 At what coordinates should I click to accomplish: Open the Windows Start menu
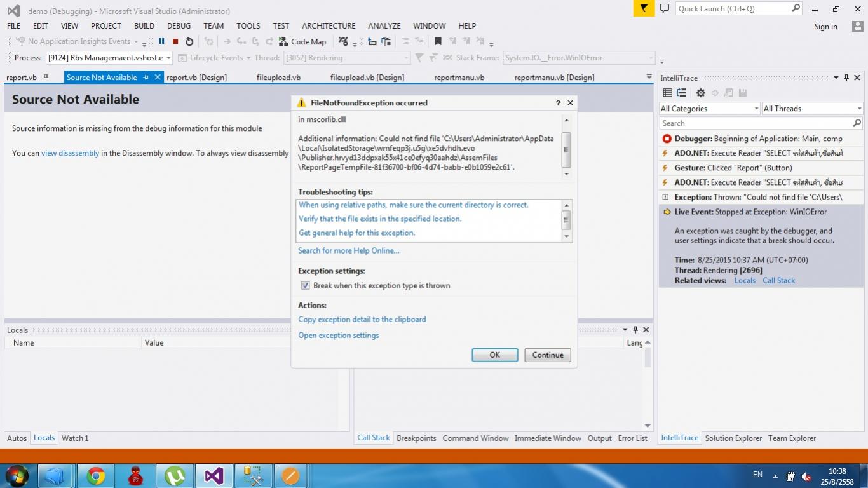pos(17,475)
